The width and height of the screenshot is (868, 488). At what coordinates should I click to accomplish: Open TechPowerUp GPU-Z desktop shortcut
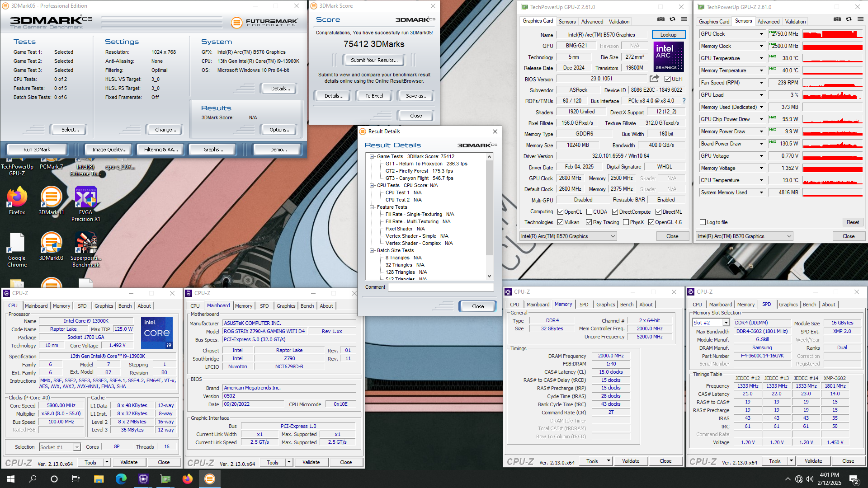(x=17, y=168)
